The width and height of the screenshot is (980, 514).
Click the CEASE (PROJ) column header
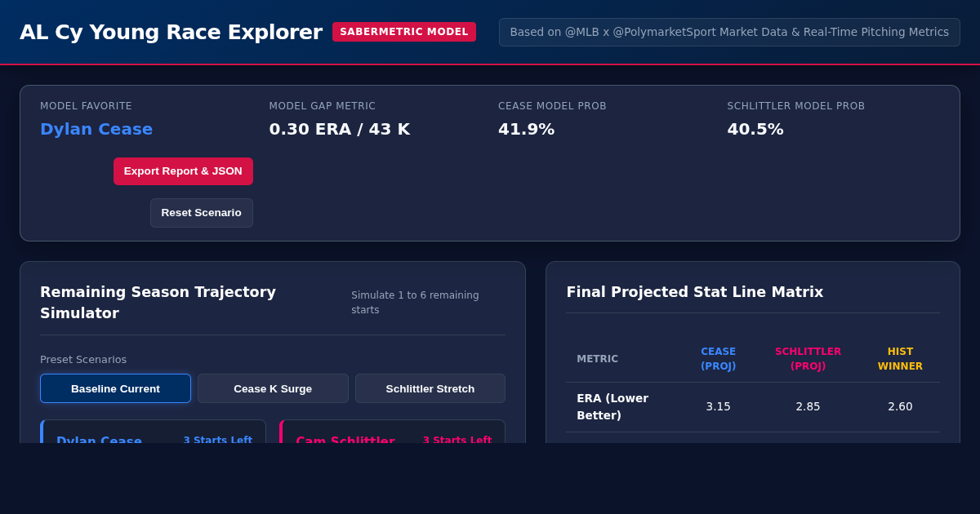click(x=718, y=359)
